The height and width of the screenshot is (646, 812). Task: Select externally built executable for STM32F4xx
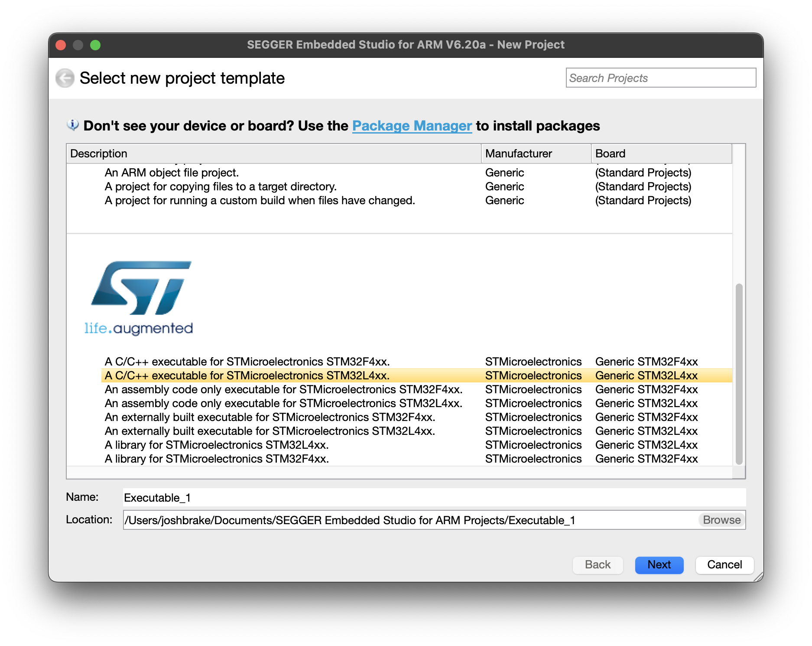pos(270,417)
